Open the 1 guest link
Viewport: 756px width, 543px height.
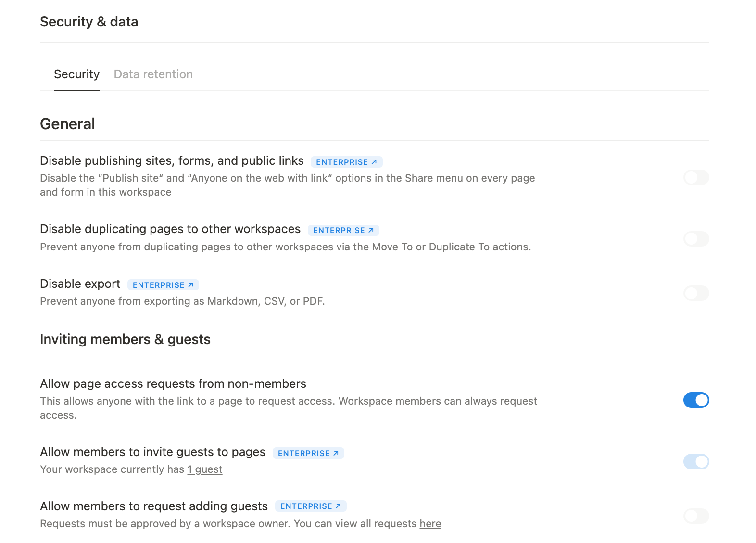[205, 469]
